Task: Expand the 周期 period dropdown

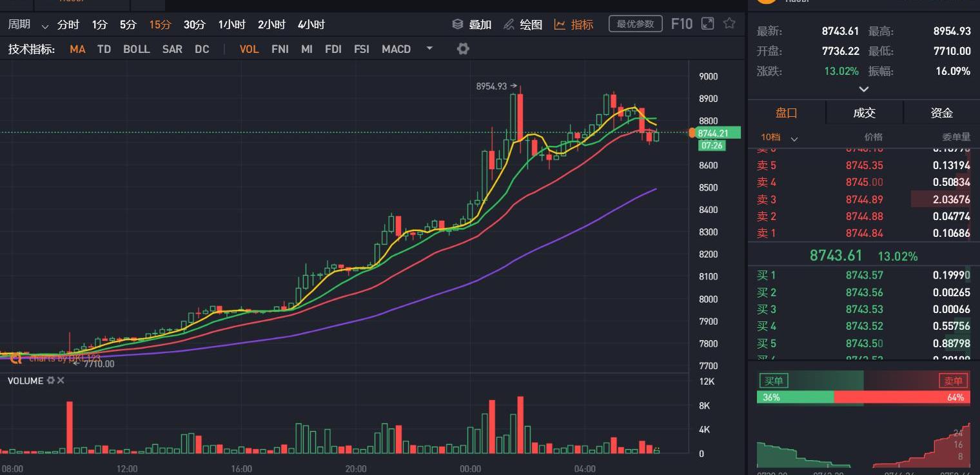Action: click(44, 26)
